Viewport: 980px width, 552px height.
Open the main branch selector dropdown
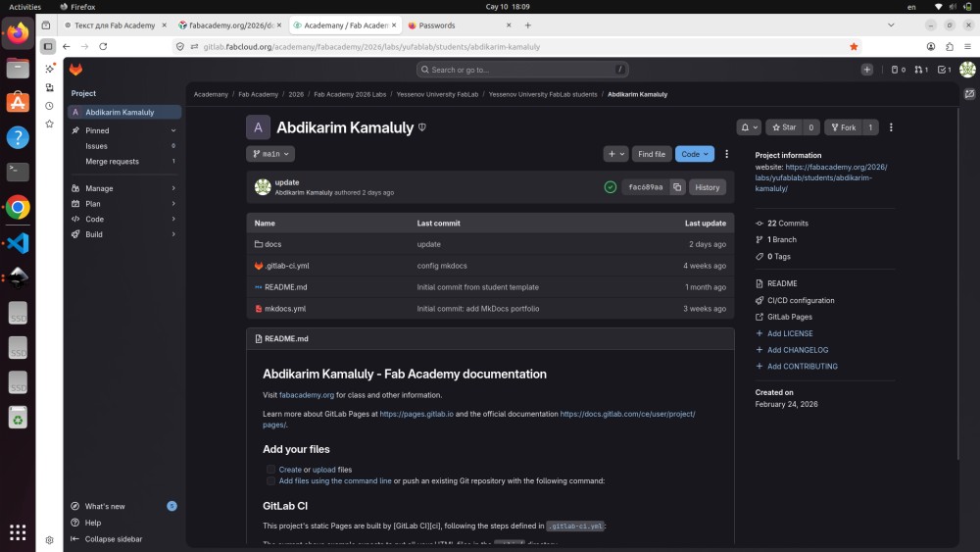[x=270, y=154]
